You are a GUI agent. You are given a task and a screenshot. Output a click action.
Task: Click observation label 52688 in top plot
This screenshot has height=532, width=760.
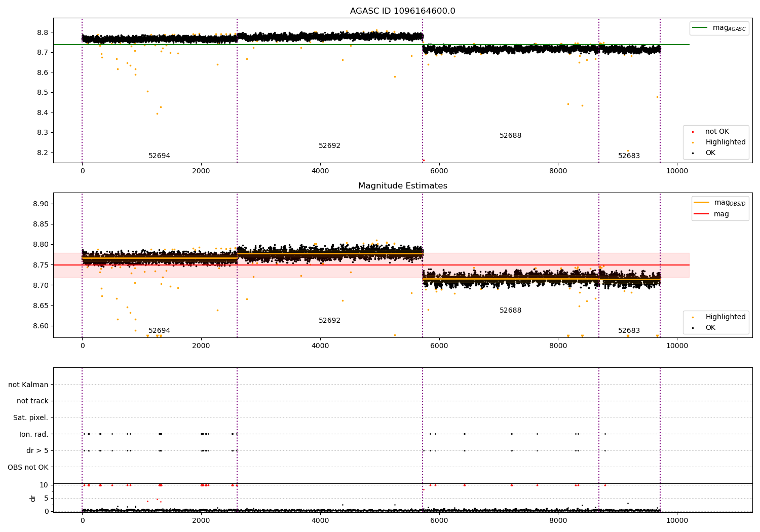(x=510, y=136)
